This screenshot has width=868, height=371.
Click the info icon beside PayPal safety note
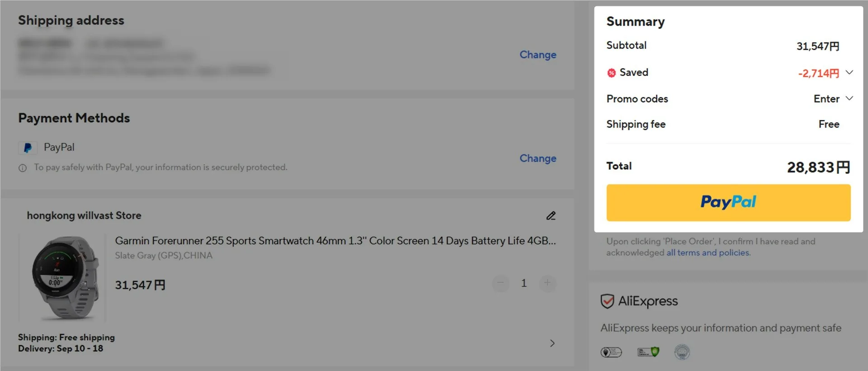coord(23,168)
